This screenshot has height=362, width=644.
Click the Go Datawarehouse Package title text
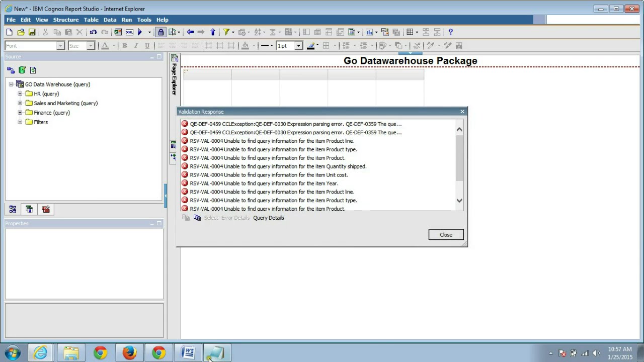(410, 61)
